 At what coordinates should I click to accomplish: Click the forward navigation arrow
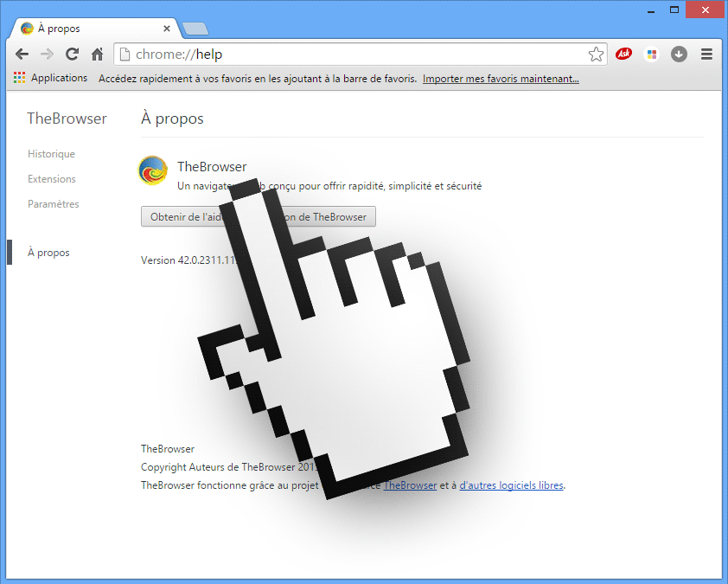coord(47,55)
